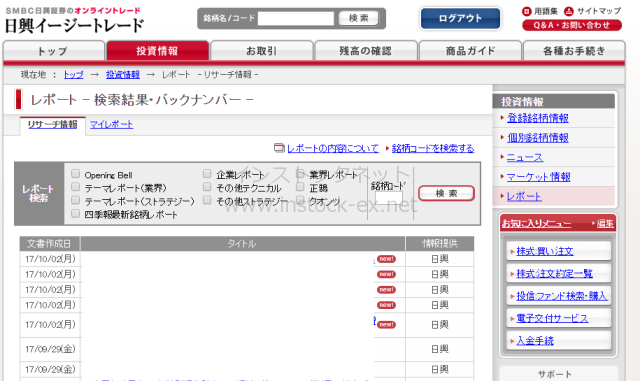Open 電子交付サービス favorite
Screen dimensions: 640x381
tap(552, 319)
